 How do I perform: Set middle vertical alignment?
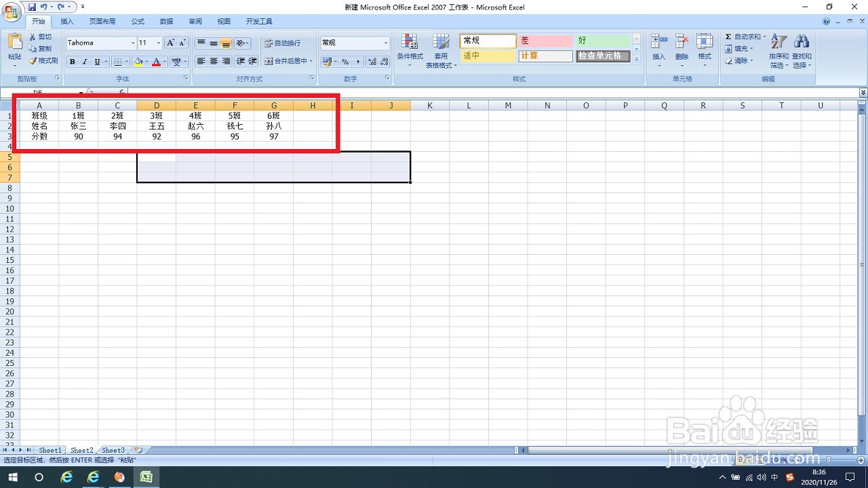[214, 43]
